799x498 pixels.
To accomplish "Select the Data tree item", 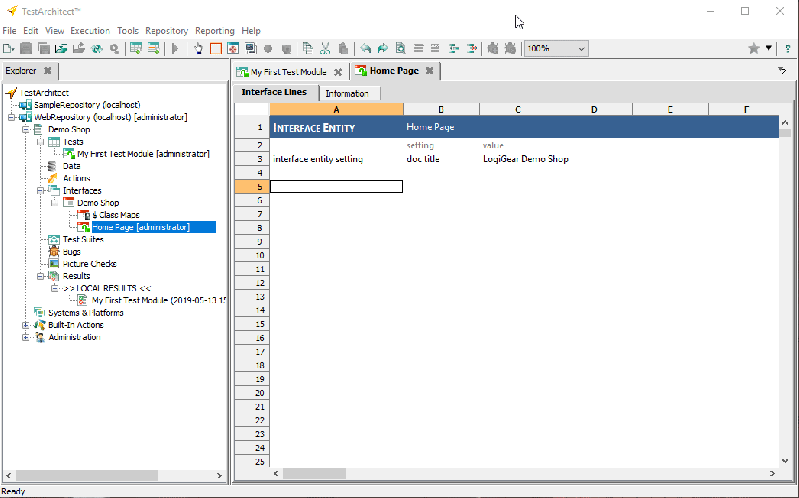I will (71, 166).
